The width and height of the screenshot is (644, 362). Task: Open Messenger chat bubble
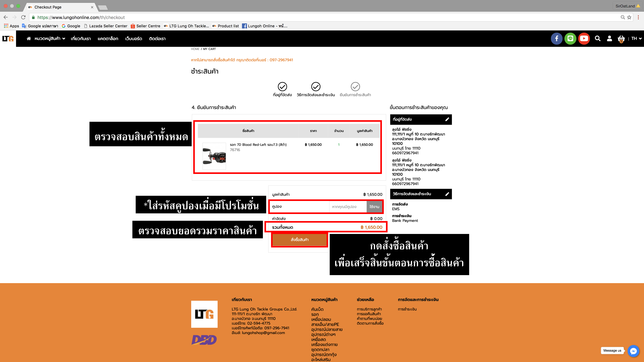click(633, 351)
